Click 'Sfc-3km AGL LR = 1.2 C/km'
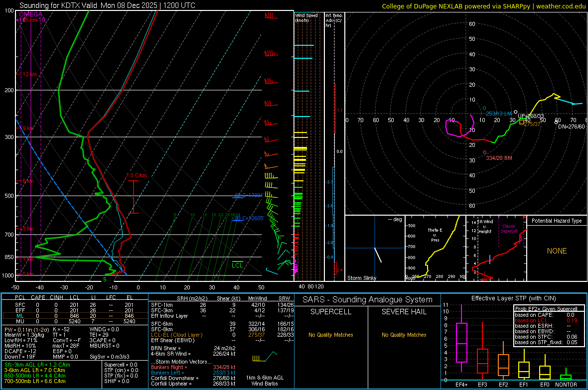 [37, 365]
